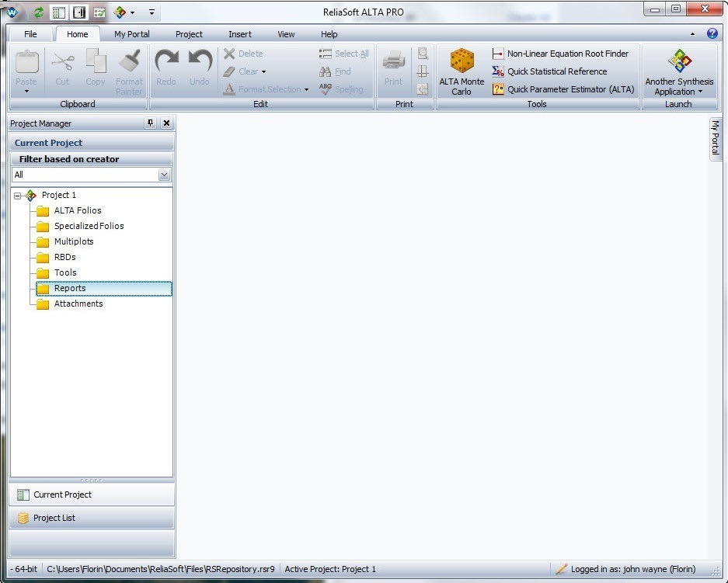Close the Project Manager panel
This screenshot has width=728, height=583.
tap(167, 123)
